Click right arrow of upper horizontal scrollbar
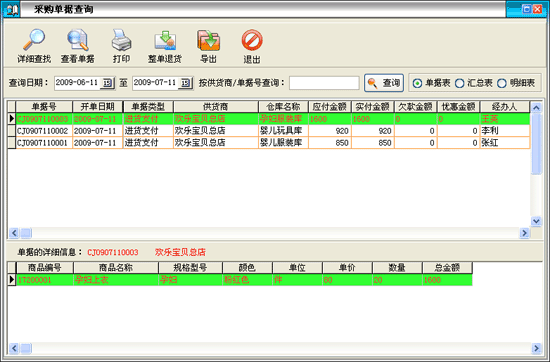Image resolution: width=550 pixels, height=362 pixels. click(x=524, y=233)
